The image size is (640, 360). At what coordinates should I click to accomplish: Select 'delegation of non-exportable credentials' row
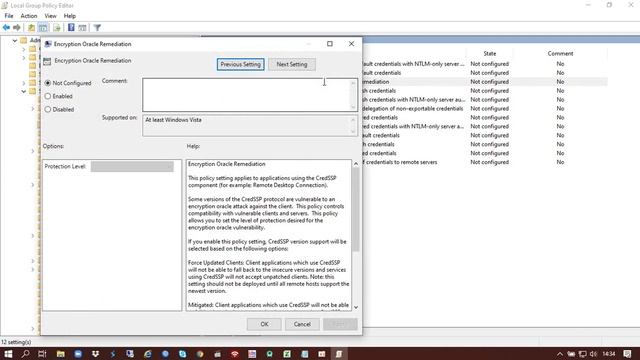click(485, 109)
